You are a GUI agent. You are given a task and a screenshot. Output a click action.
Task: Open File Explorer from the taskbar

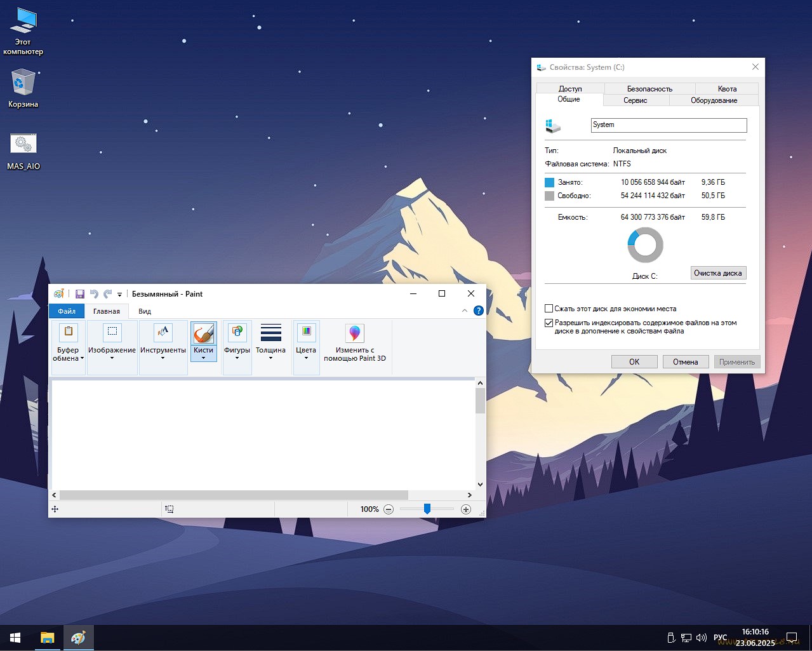click(x=47, y=637)
